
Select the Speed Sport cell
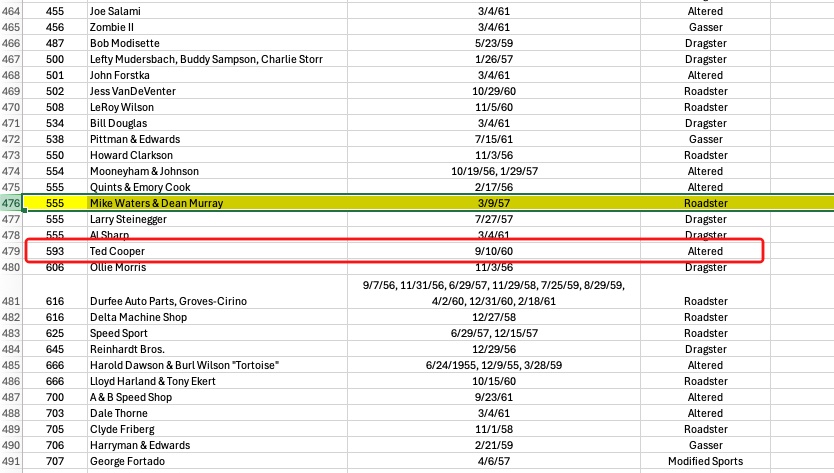pyautogui.click(x=217, y=333)
